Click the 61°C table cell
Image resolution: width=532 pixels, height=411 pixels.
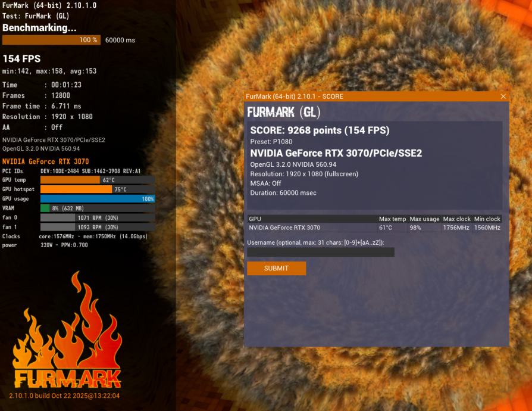coord(386,228)
